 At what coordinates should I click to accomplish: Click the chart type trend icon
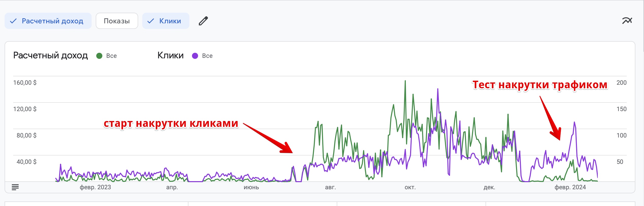[x=627, y=21]
